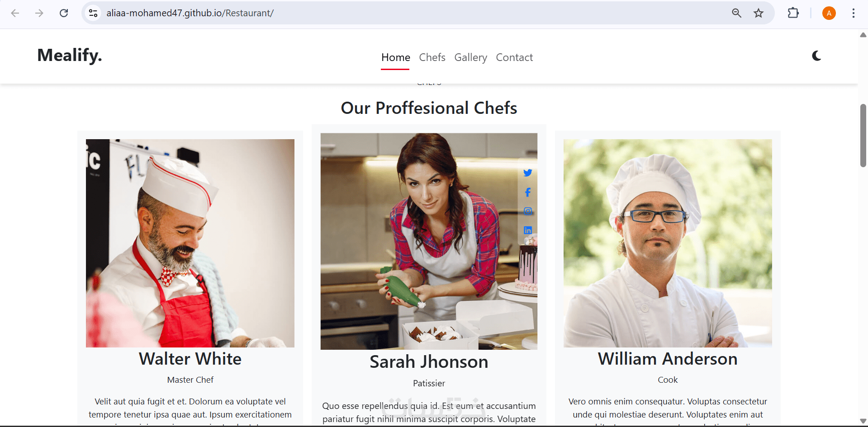
Task: Open Sarah Jhonson's Facebook icon
Action: (x=527, y=192)
